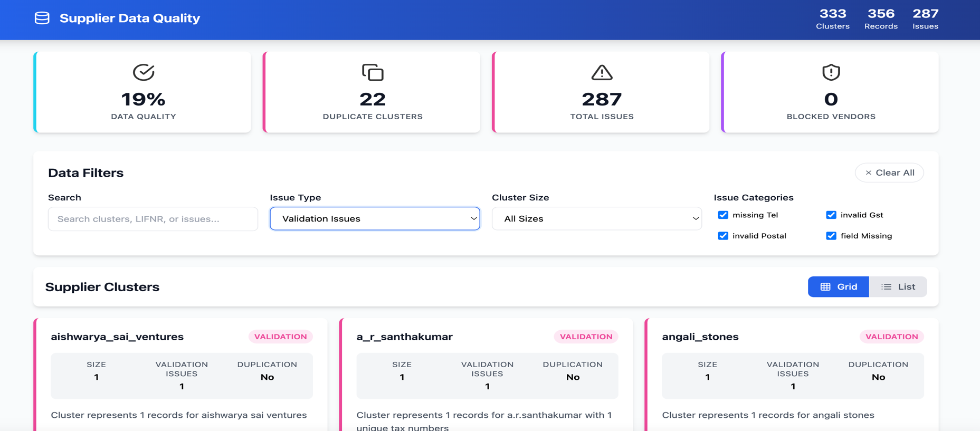Toggle the invalid Postal checkbox
980x431 pixels.
[723, 236]
